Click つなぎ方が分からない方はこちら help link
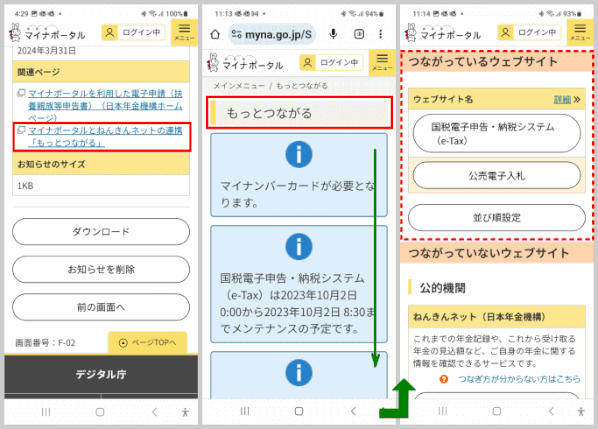Viewport: 598px width, 429px height. point(519,379)
